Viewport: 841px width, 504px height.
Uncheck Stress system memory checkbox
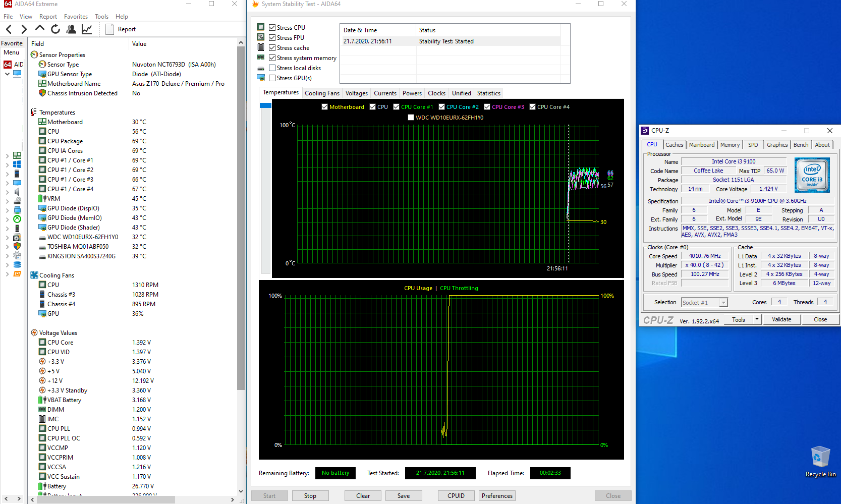272,58
